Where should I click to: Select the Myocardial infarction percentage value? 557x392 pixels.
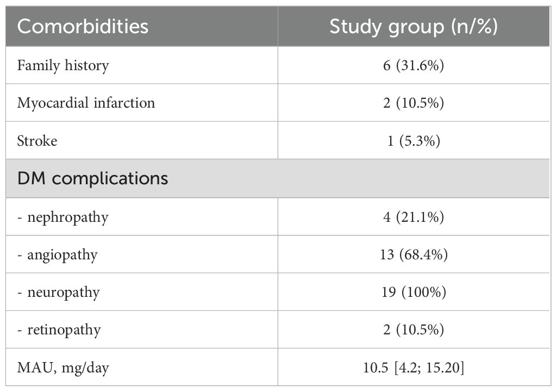coord(414,103)
